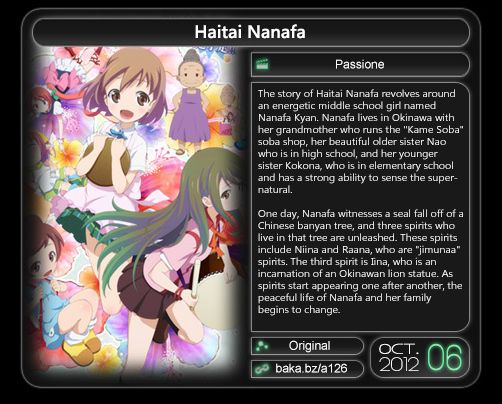
Task: Click the Haitai Nanafa title bar
Action: [251, 32]
